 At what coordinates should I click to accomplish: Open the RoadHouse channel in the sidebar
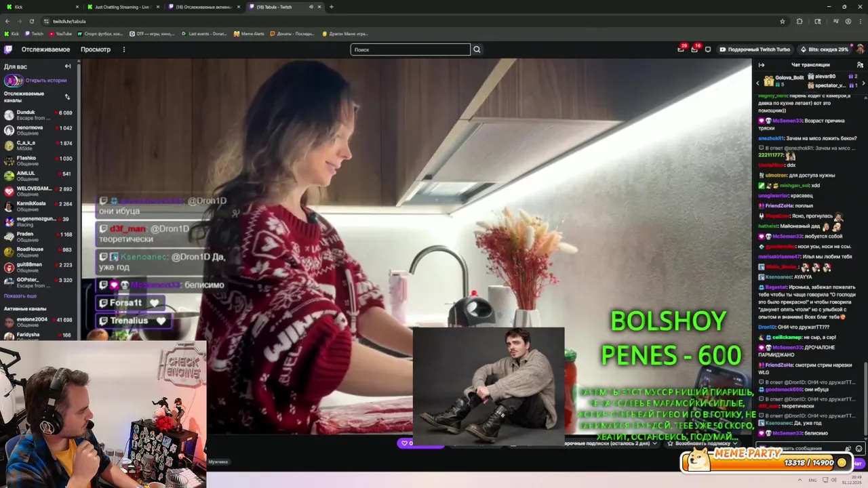(40, 252)
